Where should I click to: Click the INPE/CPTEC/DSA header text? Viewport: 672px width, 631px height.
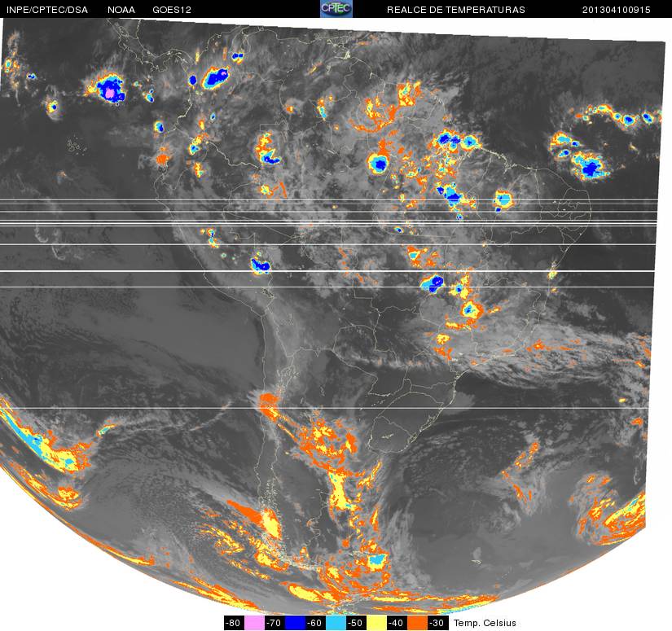click(47, 10)
